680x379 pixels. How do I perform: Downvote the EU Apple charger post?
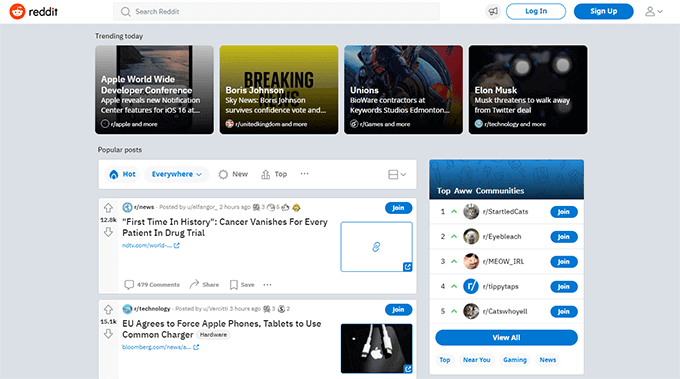[108, 334]
